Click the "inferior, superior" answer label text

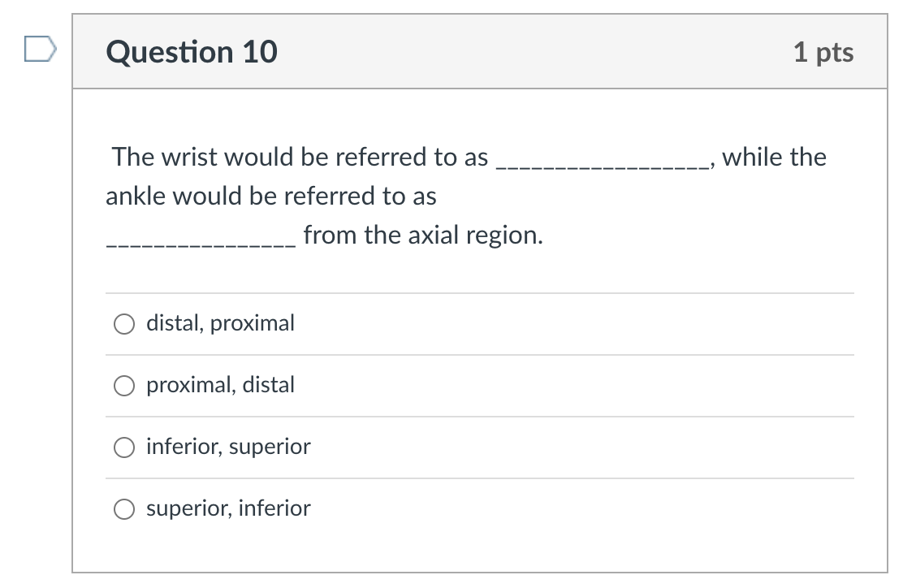[x=228, y=447]
